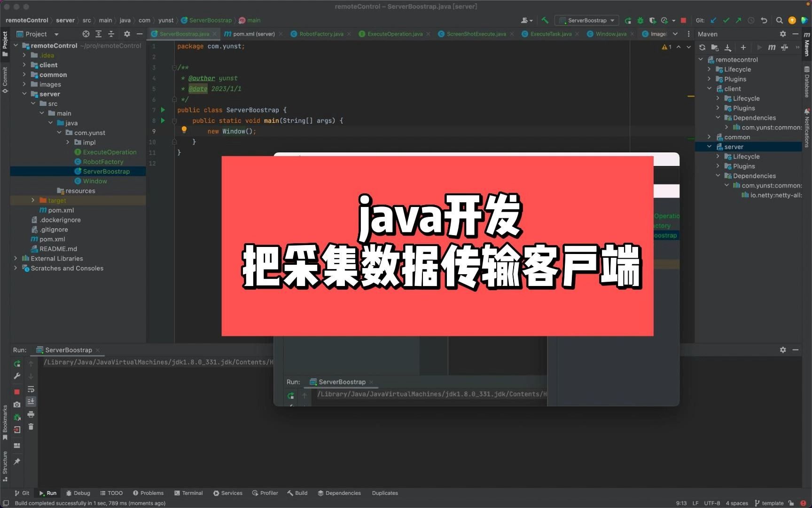812x508 pixels.
Task: Click yunst in the breadcrumb navigation bar
Action: [x=166, y=20]
